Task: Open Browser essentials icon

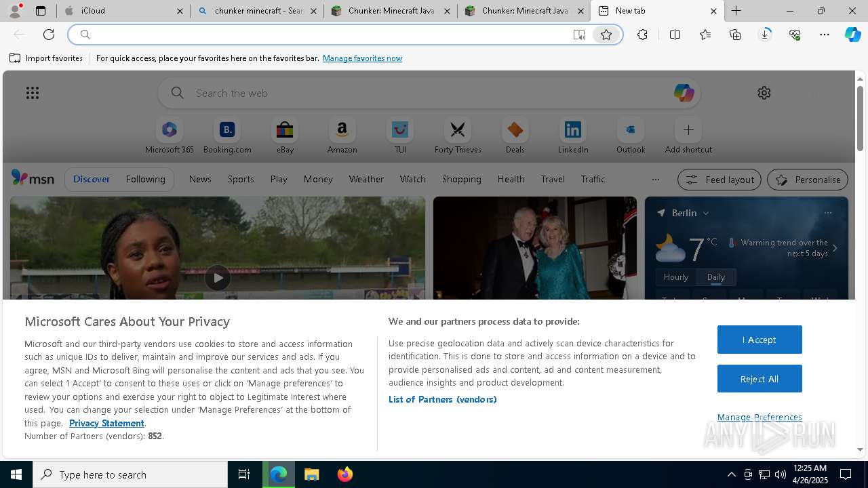Action: pos(795,35)
